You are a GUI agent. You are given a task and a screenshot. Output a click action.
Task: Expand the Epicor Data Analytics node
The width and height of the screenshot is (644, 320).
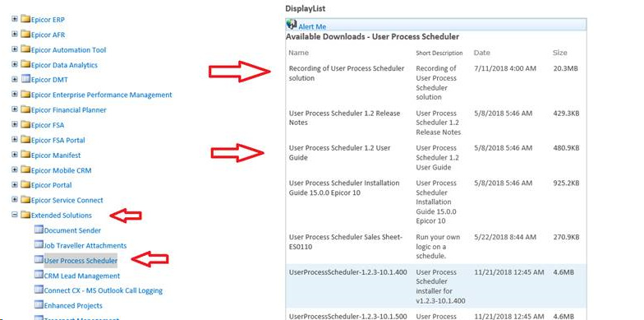click(x=15, y=64)
